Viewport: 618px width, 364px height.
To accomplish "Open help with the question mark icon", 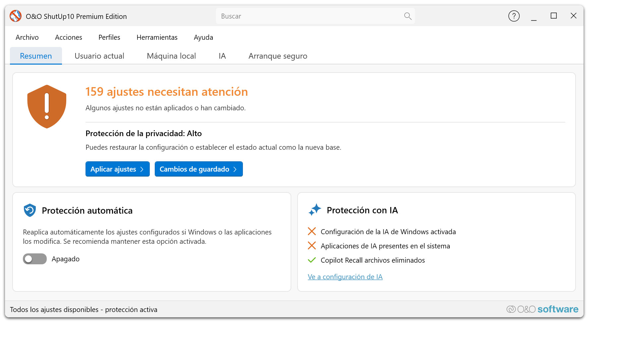I will click(514, 16).
